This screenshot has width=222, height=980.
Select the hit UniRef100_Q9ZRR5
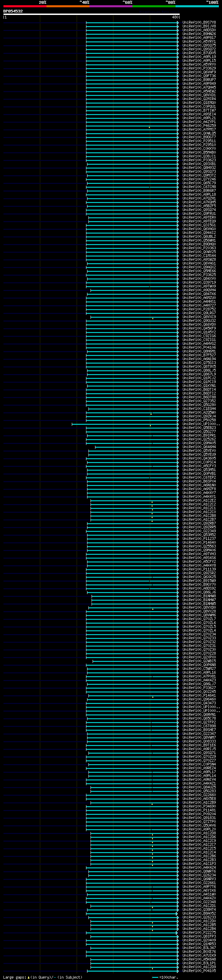pyautogui.click(x=199, y=527)
